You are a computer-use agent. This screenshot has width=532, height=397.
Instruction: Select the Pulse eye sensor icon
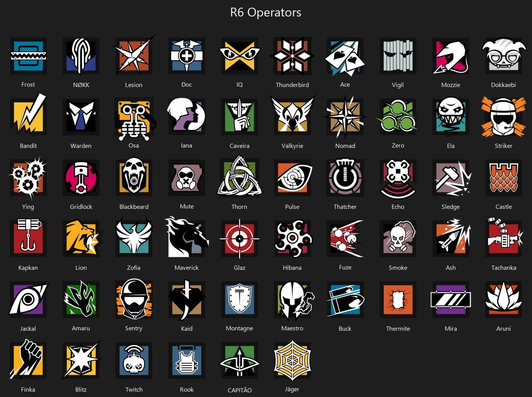click(x=293, y=177)
